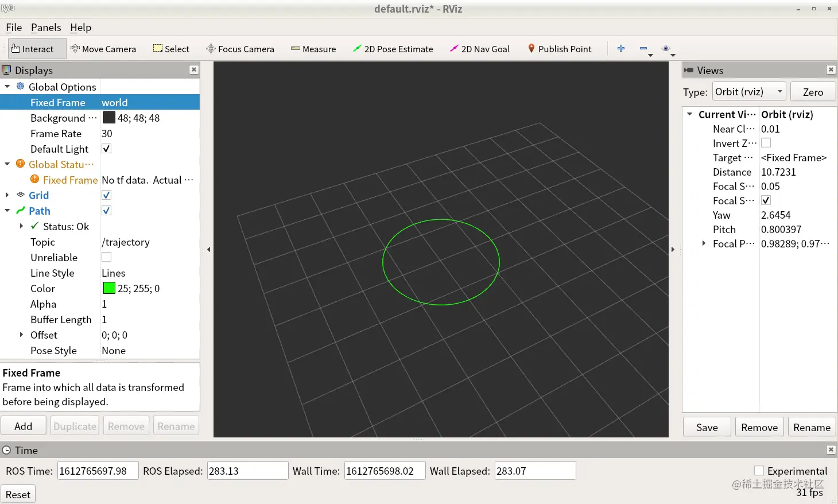The image size is (838, 504).
Task: Toggle the Default Light checkbox
Action: click(106, 149)
